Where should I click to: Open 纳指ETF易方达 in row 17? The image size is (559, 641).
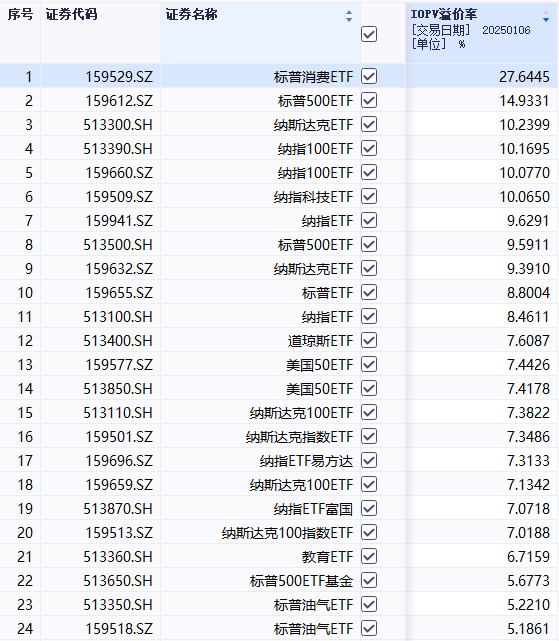[306, 461]
